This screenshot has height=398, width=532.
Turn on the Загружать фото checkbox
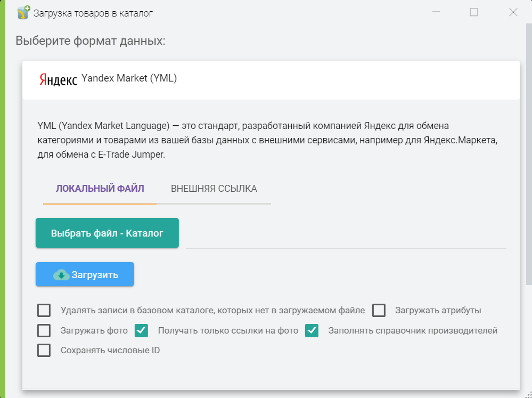click(44, 330)
